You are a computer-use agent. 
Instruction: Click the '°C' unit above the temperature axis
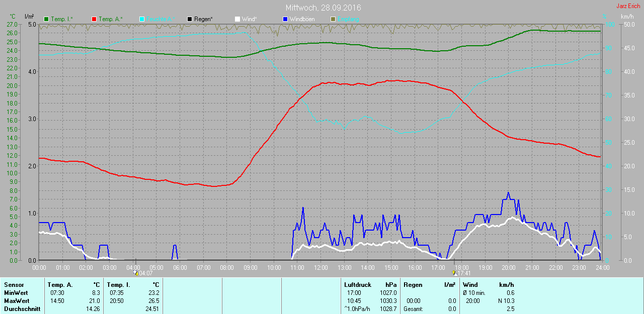click(13, 17)
